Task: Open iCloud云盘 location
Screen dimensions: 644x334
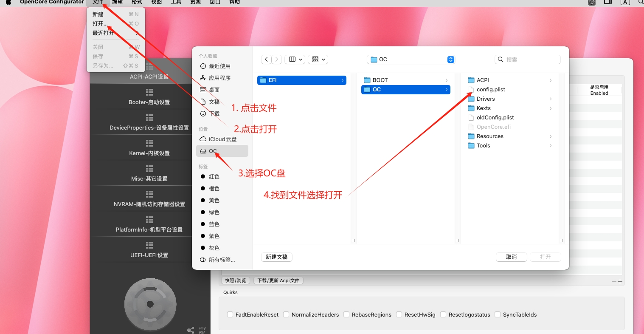Action: [218, 139]
